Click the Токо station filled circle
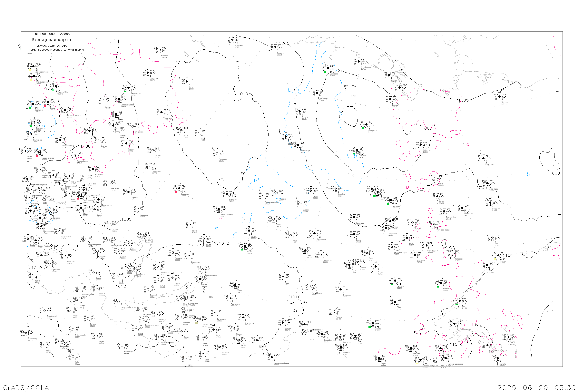 pos(395,302)
